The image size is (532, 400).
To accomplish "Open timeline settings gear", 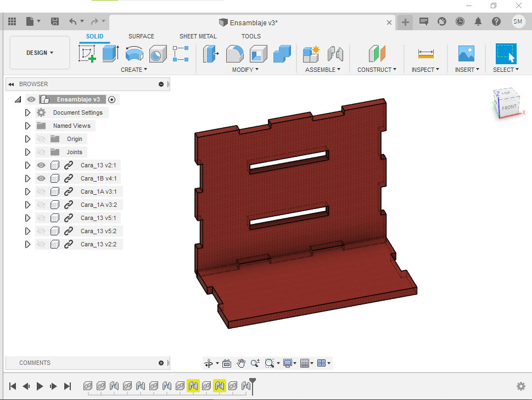I will click(521, 386).
